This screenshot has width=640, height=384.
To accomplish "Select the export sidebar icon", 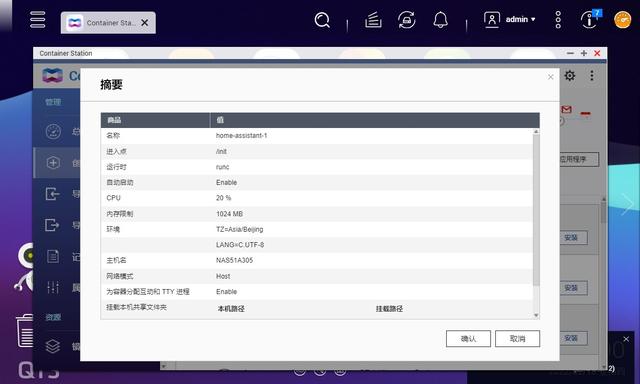I will click(x=52, y=225).
